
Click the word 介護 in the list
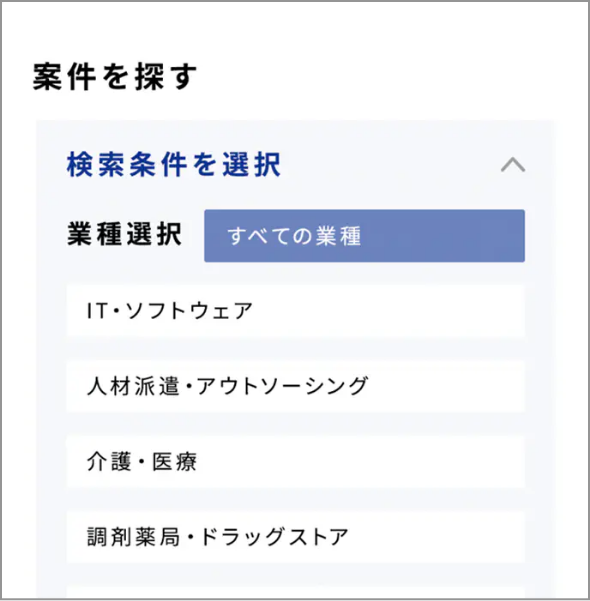coord(109,461)
